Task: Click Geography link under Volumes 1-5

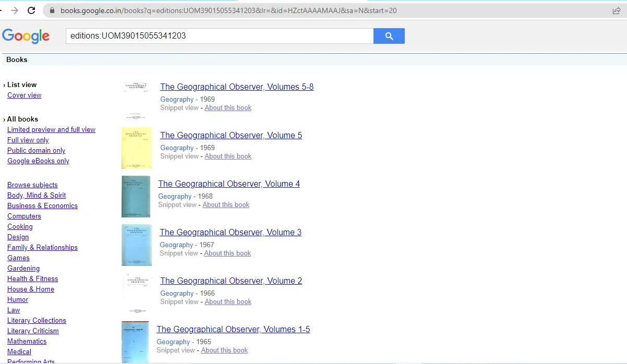Action: coord(173,342)
